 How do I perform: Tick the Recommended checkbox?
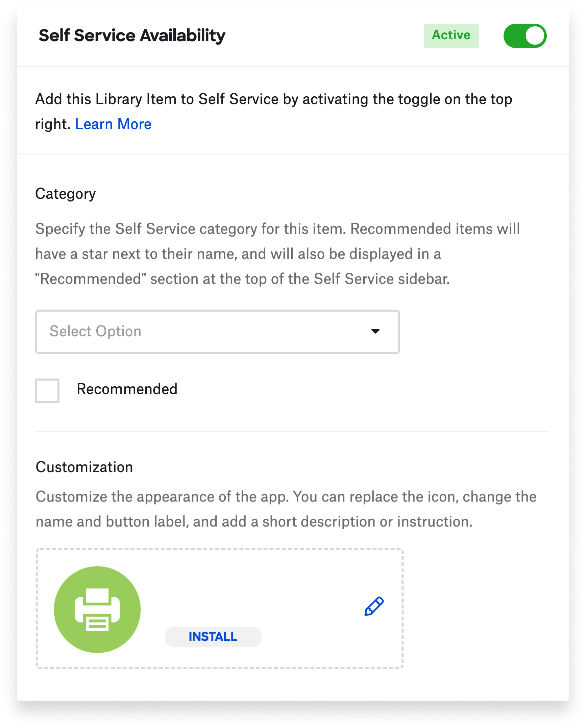click(x=47, y=390)
